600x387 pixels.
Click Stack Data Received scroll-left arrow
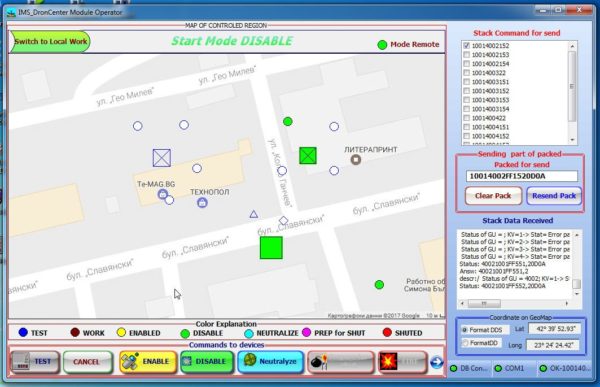[463, 304]
